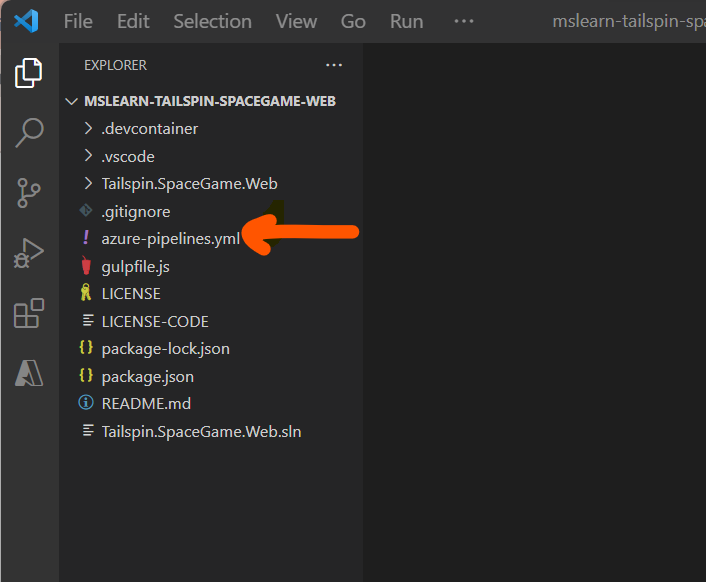Open the .gitignore file
Screen dimensions: 706x582
pos(136,212)
